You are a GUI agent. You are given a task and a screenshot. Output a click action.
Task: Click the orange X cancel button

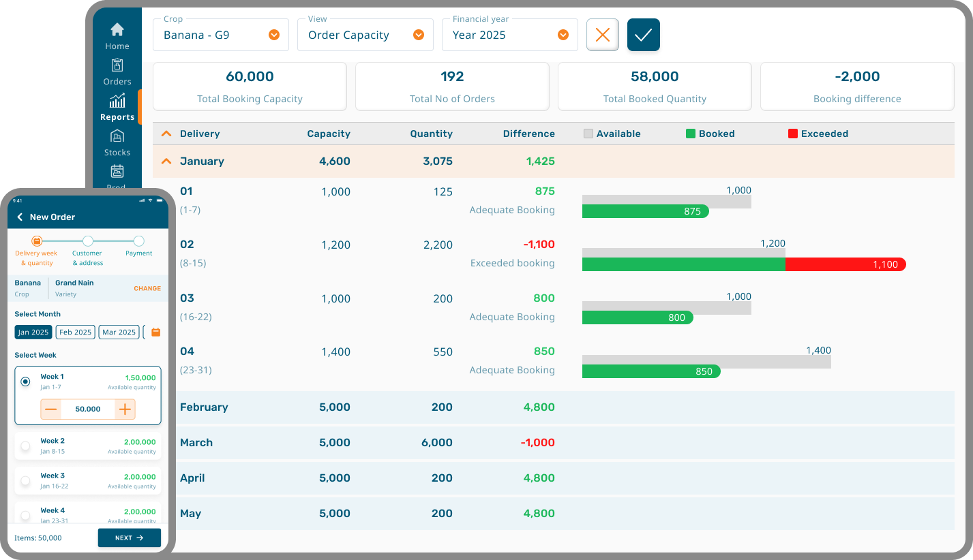click(602, 35)
